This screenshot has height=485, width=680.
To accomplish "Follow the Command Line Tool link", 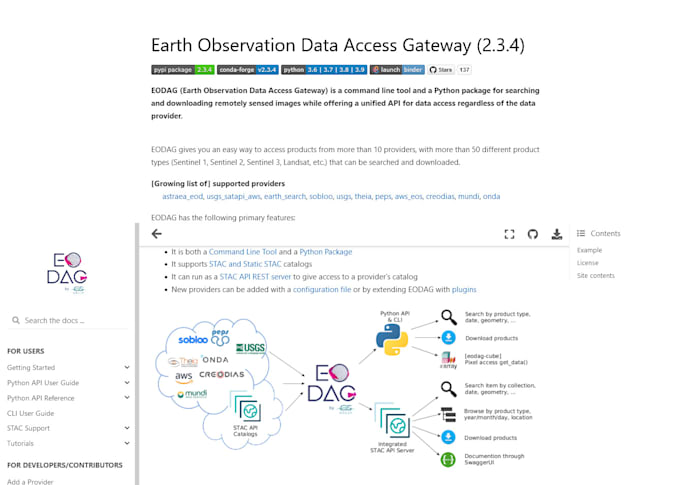I will [x=242, y=252].
